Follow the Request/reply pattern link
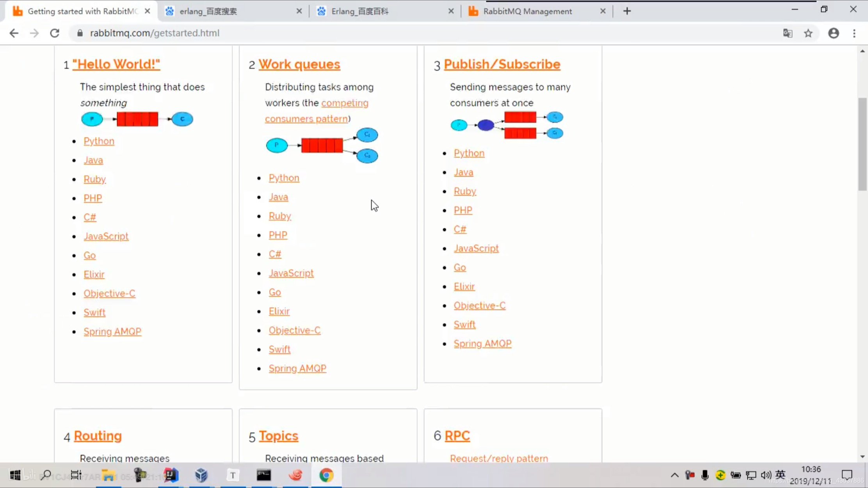Viewport: 868px width, 488px height. (x=499, y=458)
